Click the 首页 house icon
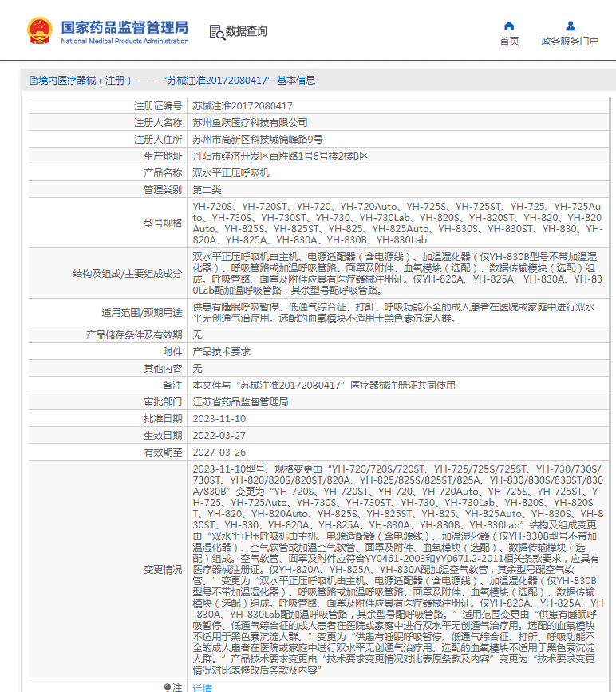This screenshot has width=616, height=692. point(509,26)
